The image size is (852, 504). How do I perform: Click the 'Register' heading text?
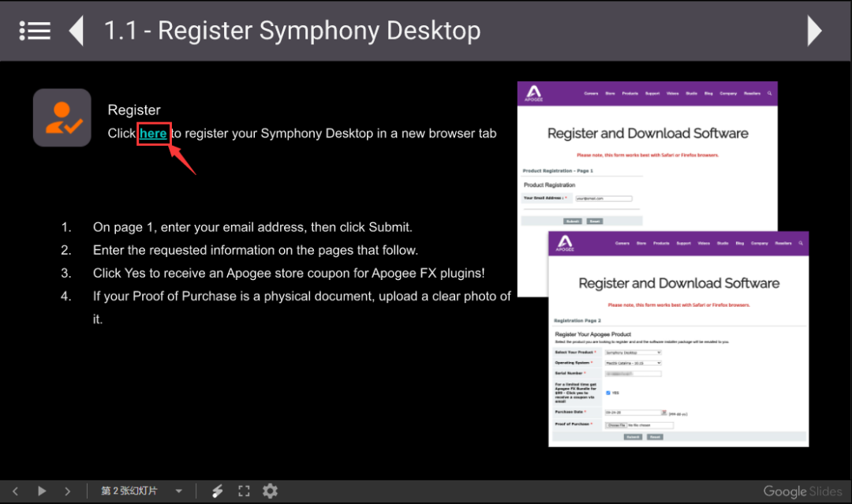[x=134, y=110]
